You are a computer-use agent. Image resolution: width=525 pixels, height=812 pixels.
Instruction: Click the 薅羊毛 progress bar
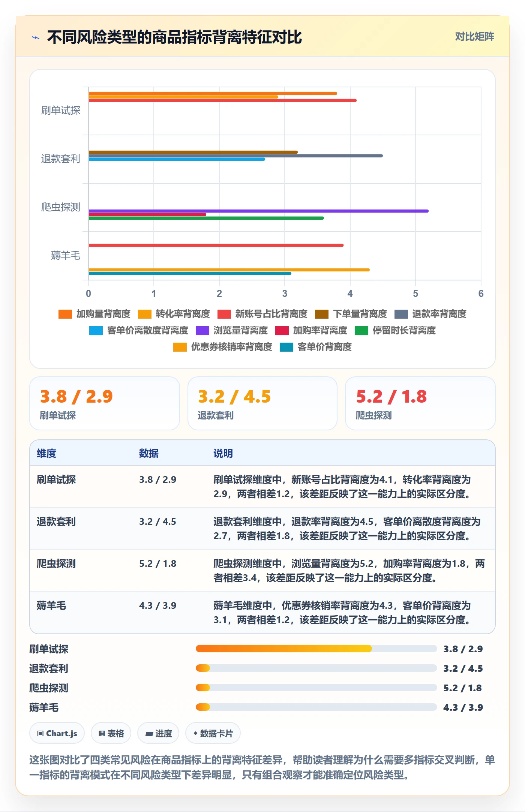(x=316, y=707)
